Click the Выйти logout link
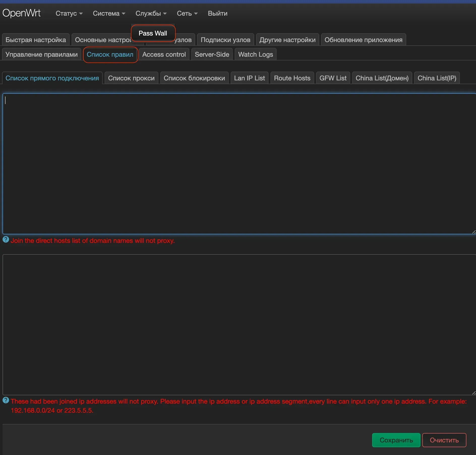The width and height of the screenshot is (476, 455). 218,13
